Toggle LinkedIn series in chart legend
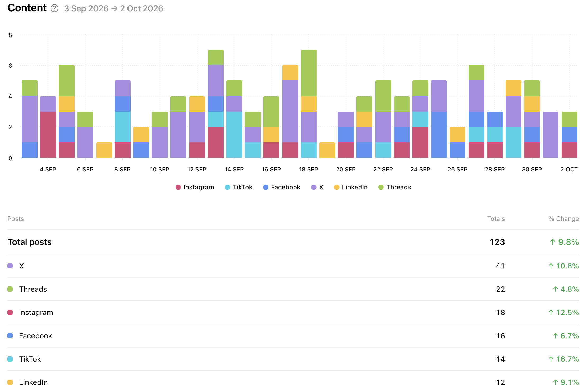 351,187
